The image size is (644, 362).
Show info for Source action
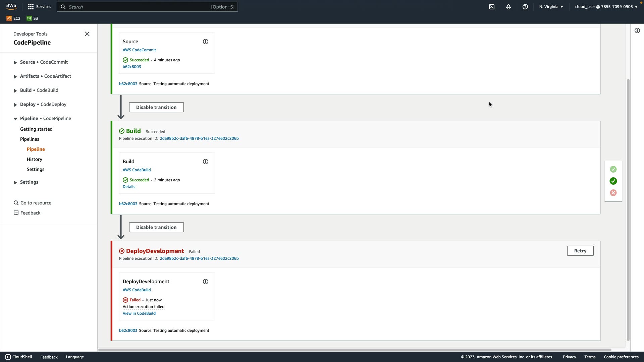[206, 42]
